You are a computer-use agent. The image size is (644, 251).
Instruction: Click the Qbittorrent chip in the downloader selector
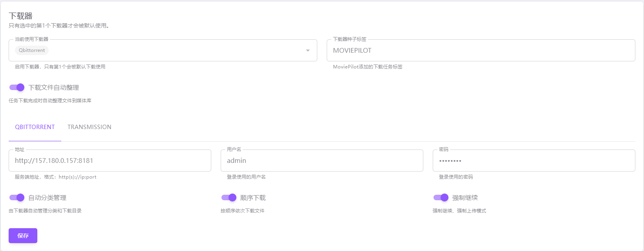pyautogui.click(x=32, y=50)
